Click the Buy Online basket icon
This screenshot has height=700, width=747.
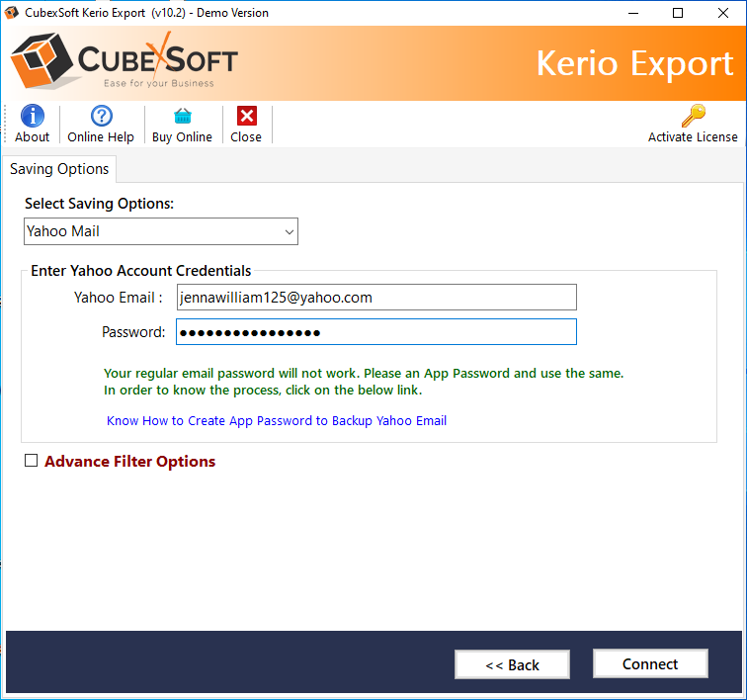[x=183, y=116]
